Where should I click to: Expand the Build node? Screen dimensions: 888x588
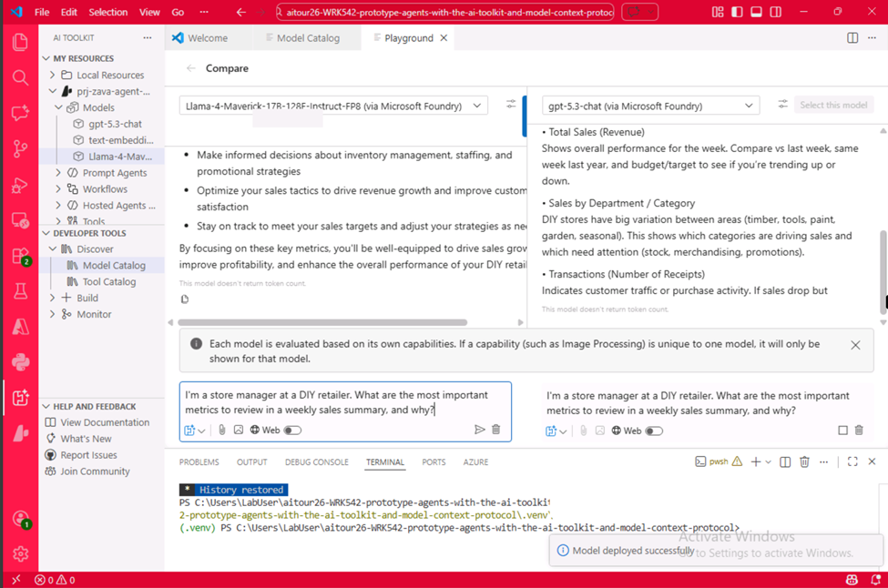click(52, 298)
